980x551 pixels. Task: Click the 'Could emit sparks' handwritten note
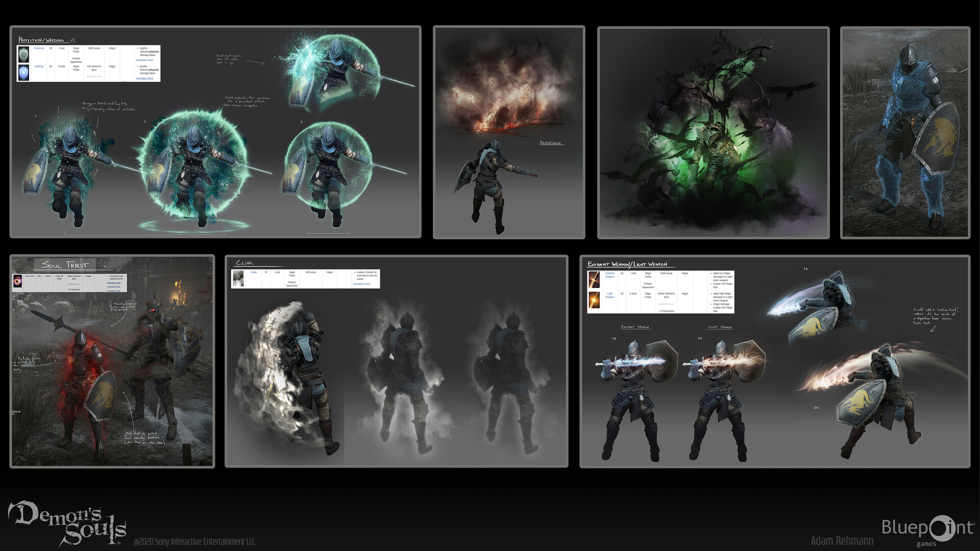(229, 59)
